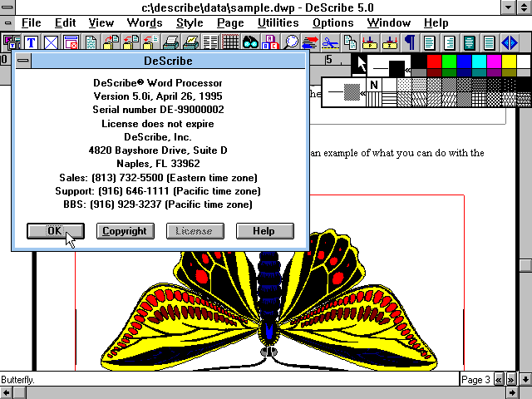Screen dimensions: 532x399
Task: Click the multi-column text layout icon
Action: 210,42
